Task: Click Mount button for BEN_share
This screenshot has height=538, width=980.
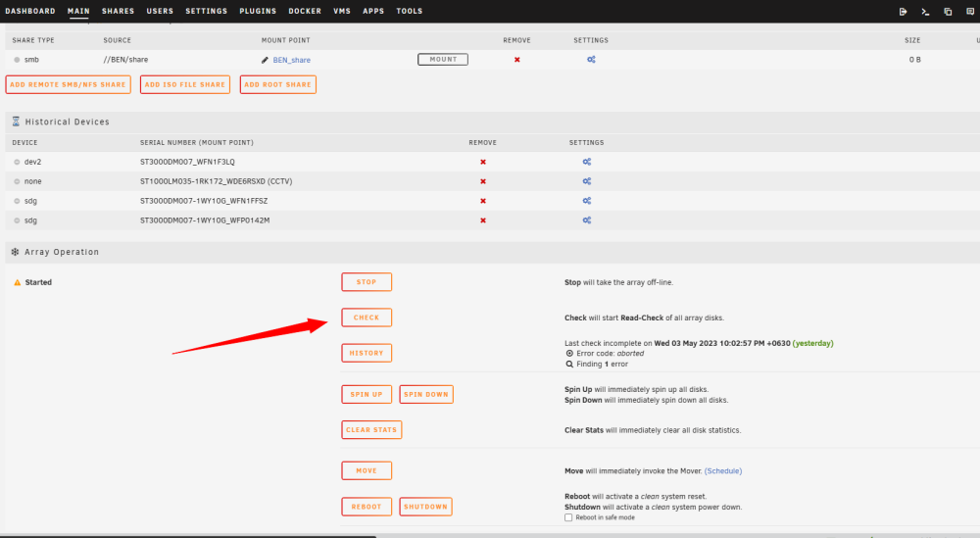Action: point(443,60)
